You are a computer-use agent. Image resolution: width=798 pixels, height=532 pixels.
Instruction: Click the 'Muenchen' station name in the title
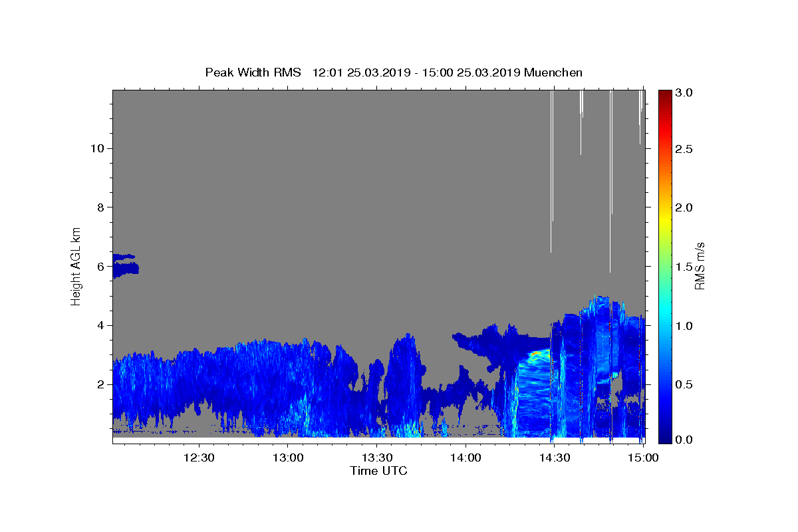coord(553,72)
